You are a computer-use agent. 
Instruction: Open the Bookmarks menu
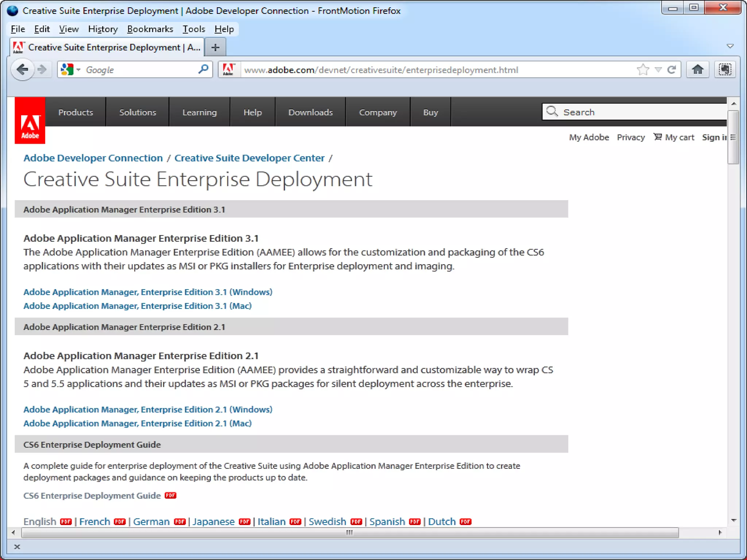pos(150,29)
